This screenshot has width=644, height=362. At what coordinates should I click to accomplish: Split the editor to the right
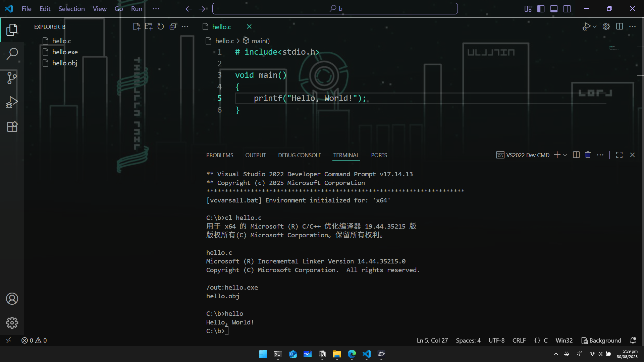click(x=620, y=26)
